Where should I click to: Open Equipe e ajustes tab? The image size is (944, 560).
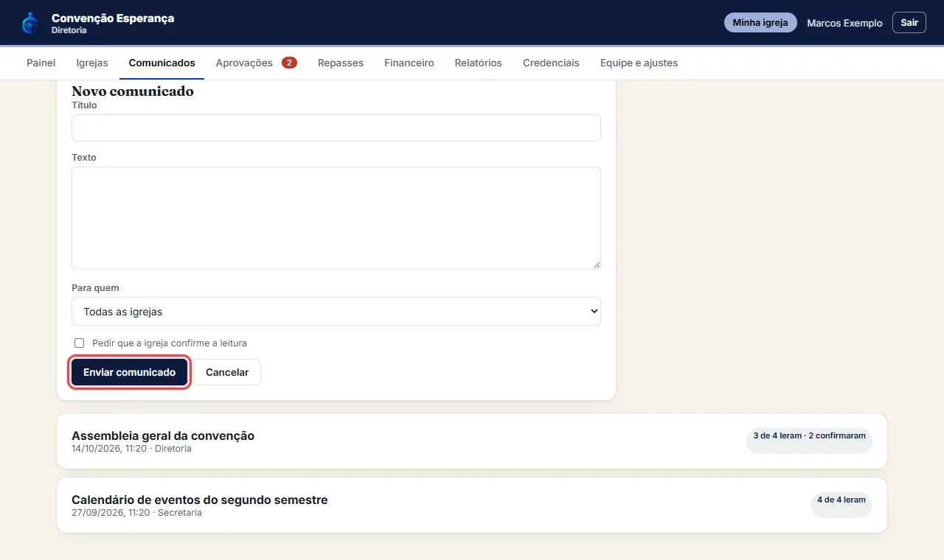pyautogui.click(x=639, y=63)
